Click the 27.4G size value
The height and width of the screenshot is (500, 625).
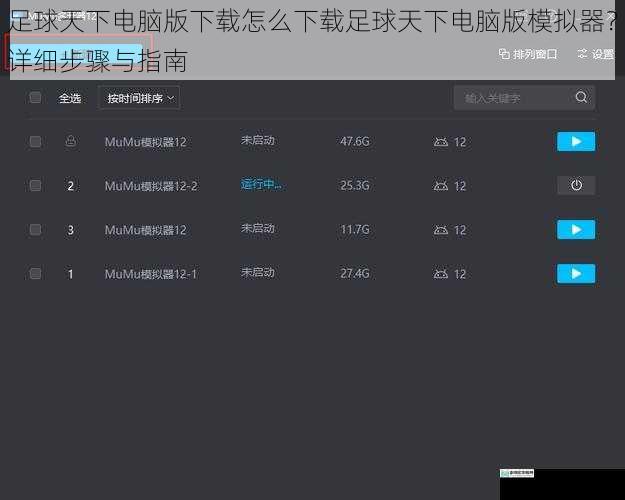coord(355,273)
